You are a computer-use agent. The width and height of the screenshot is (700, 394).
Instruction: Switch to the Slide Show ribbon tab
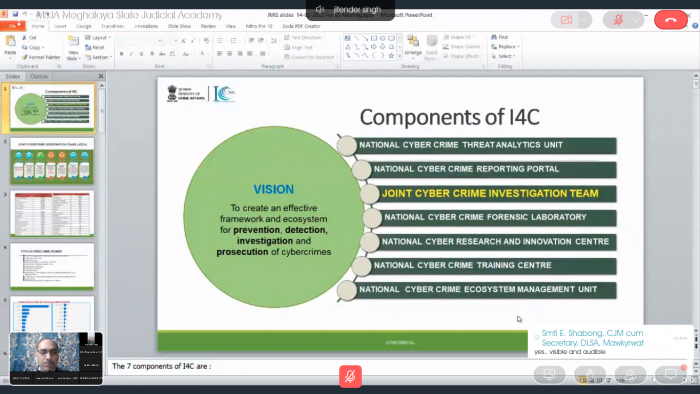pyautogui.click(x=179, y=26)
